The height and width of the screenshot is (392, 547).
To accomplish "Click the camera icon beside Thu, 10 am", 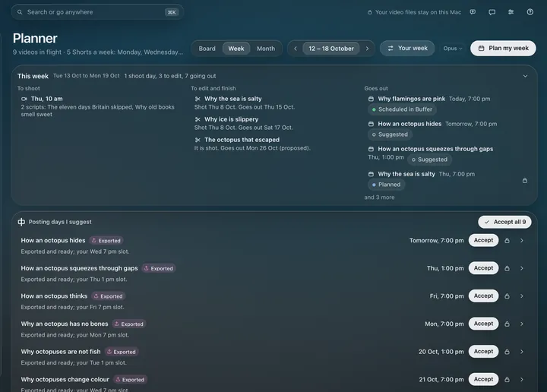I will pos(24,99).
